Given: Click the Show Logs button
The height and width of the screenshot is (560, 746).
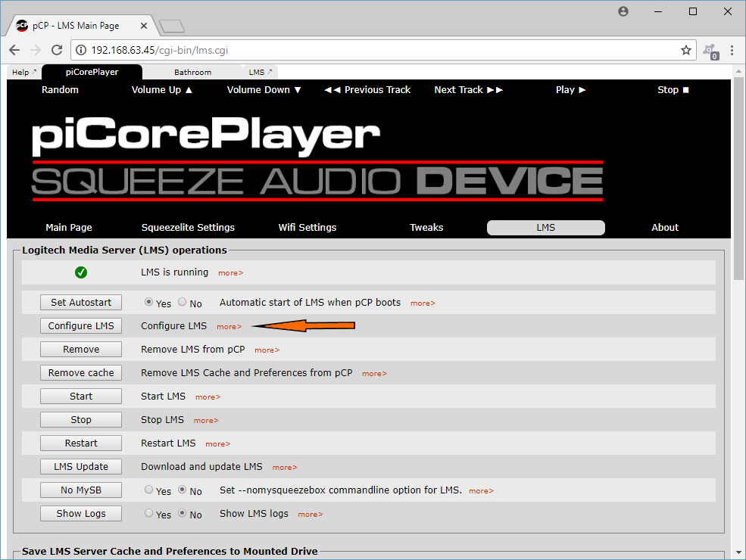Looking at the screenshot, I should [x=81, y=513].
